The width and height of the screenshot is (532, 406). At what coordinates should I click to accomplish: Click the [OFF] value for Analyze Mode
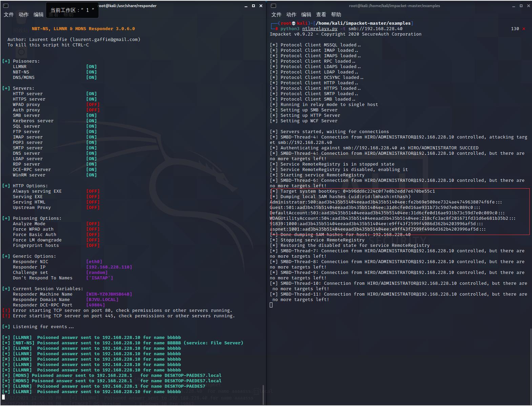point(93,224)
